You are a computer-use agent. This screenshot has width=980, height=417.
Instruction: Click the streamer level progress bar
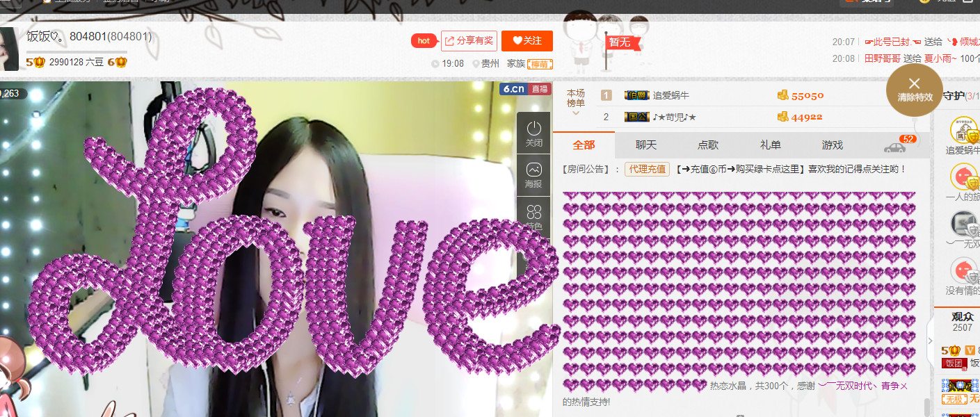tap(77, 52)
